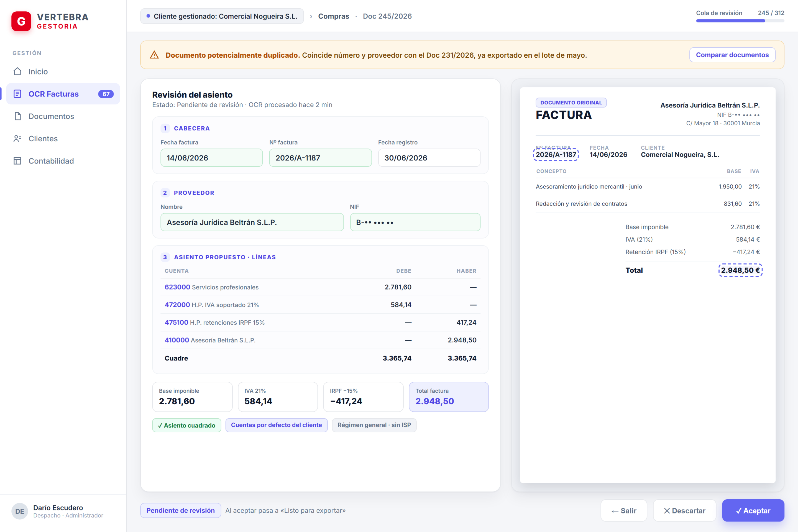
Task: Edit the Fecha registro field
Action: tap(429, 158)
